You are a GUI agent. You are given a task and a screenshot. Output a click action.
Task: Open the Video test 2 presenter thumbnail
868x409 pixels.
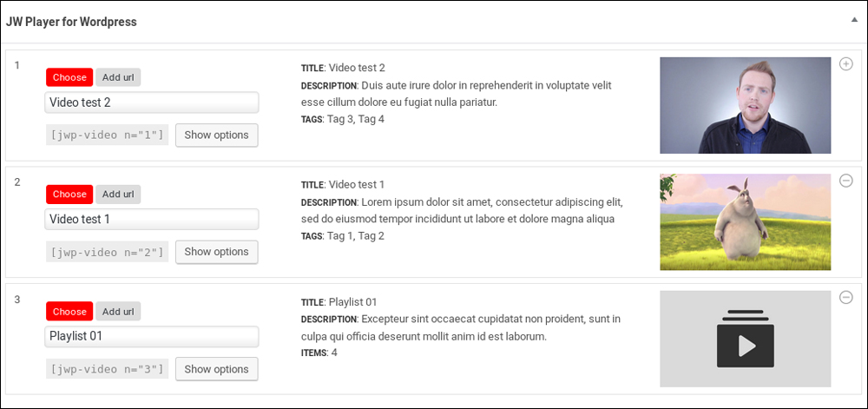[745, 105]
